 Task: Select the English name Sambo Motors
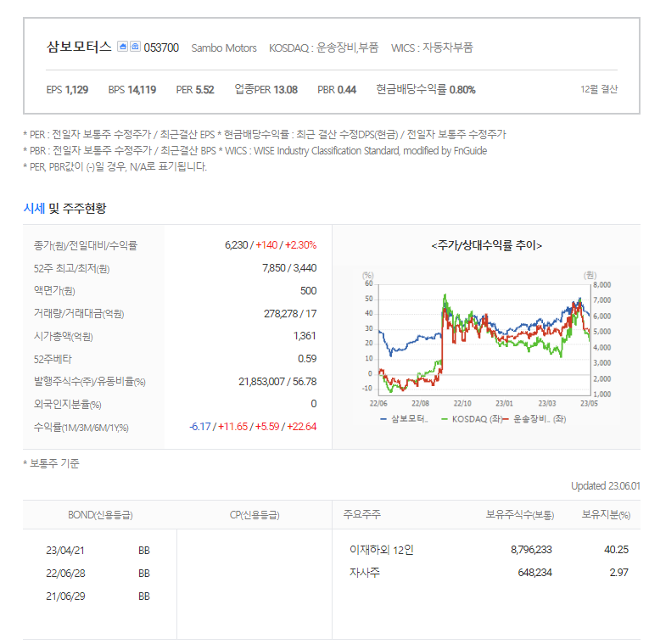tap(224, 48)
